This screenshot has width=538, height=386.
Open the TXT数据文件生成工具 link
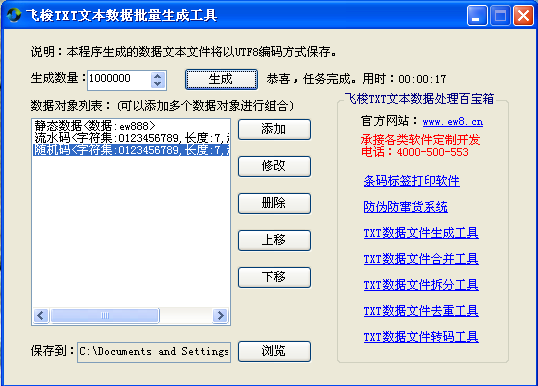pyautogui.click(x=421, y=233)
